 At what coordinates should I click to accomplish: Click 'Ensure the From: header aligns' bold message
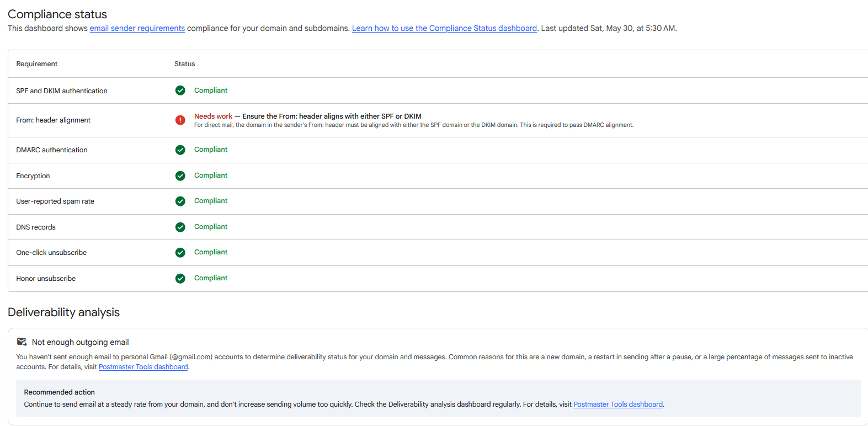[332, 116]
